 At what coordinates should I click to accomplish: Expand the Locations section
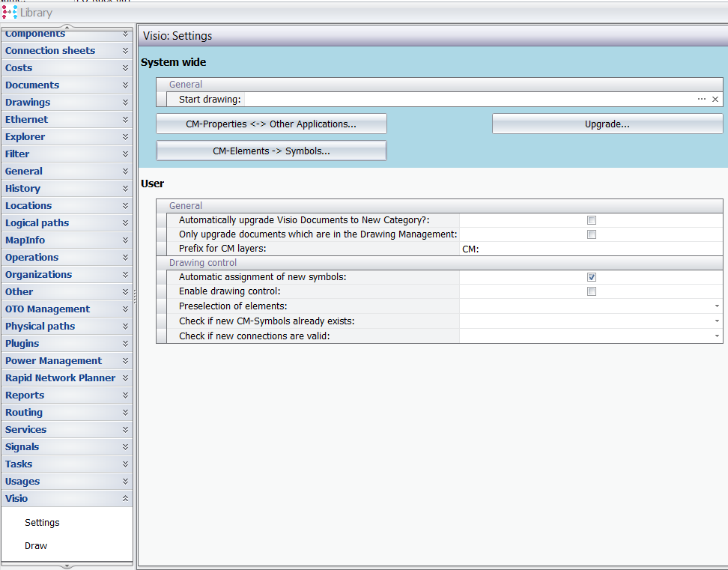click(x=67, y=206)
